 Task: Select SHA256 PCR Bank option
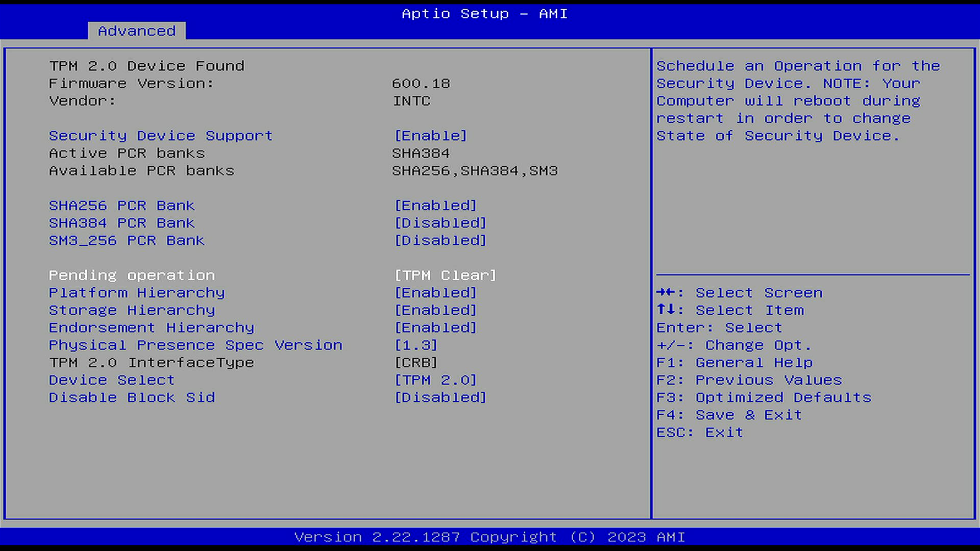point(121,206)
